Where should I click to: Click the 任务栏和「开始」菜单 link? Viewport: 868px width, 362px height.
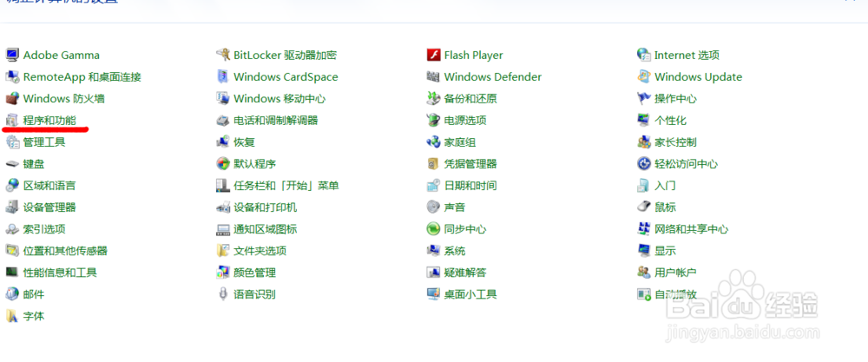coord(286,186)
